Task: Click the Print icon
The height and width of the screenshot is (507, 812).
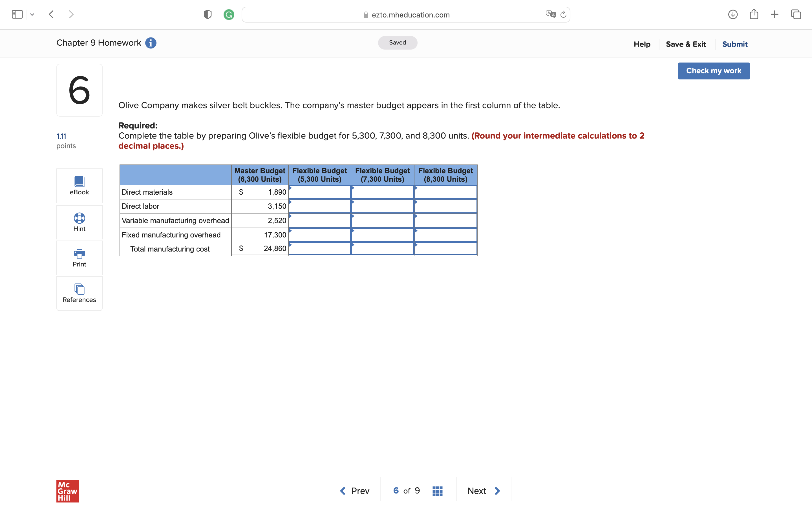Action: pyautogui.click(x=79, y=253)
